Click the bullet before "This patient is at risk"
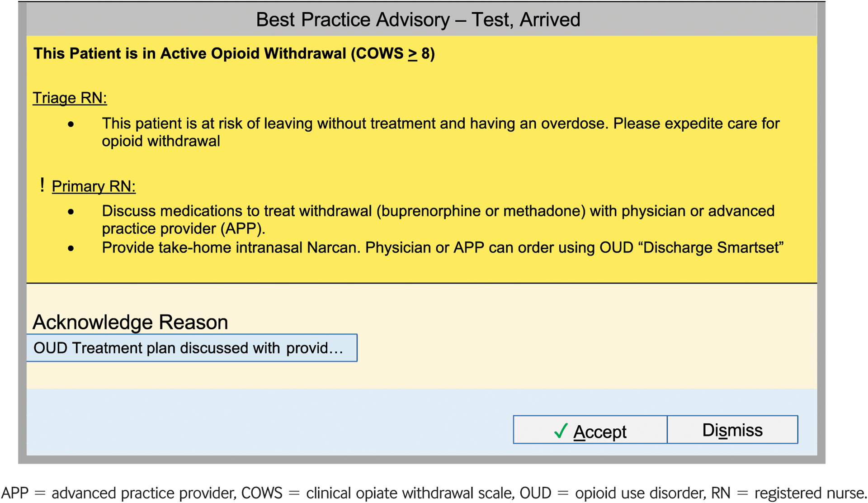 [71, 124]
